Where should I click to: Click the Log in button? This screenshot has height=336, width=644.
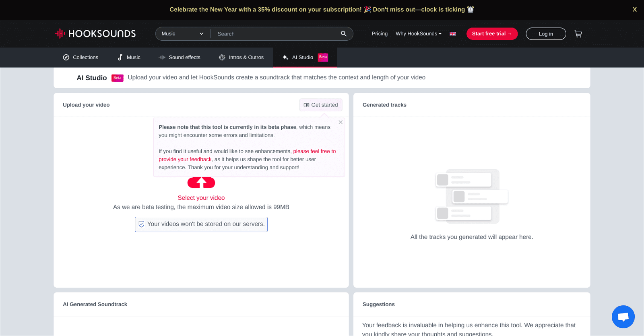pos(545,34)
